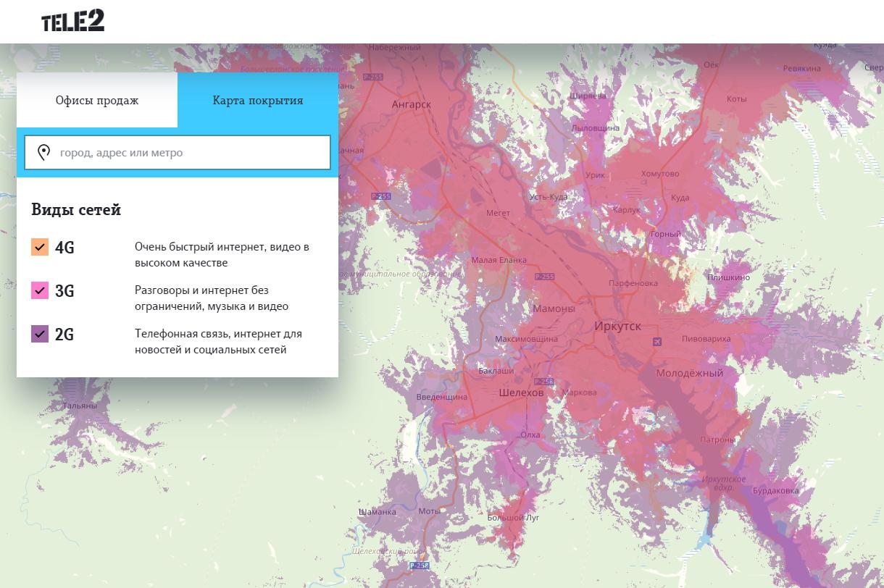Select the Карта покрытия tab

pyautogui.click(x=258, y=100)
